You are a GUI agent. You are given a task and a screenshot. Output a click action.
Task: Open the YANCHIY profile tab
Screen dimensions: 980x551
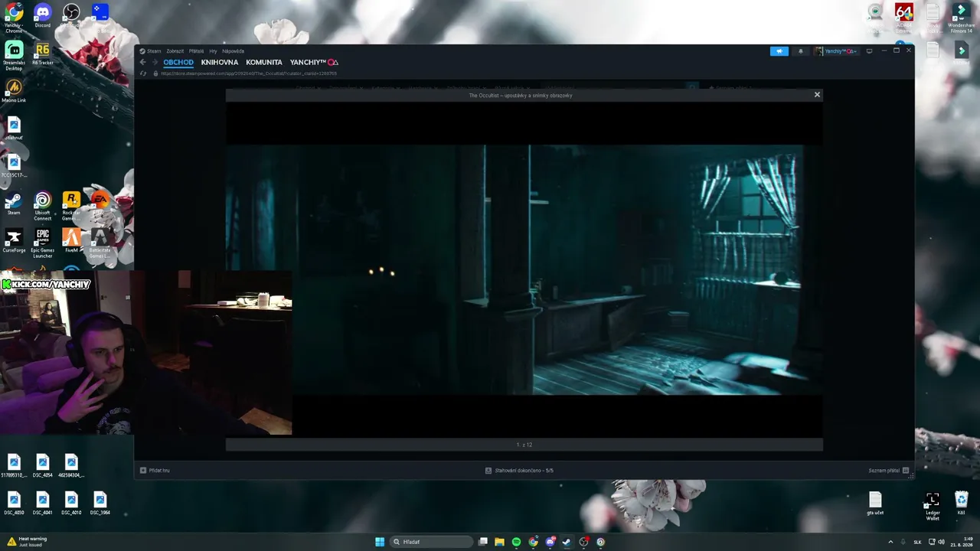(314, 62)
